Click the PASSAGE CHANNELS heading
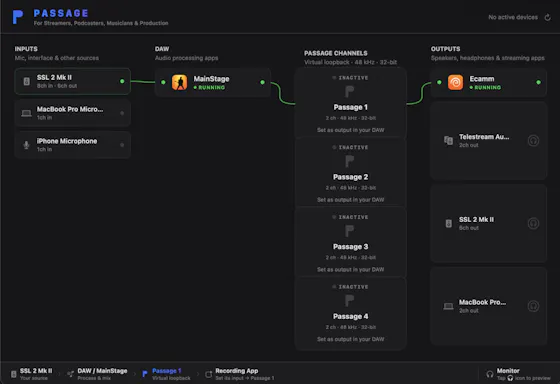560x384 pixels. click(336, 53)
